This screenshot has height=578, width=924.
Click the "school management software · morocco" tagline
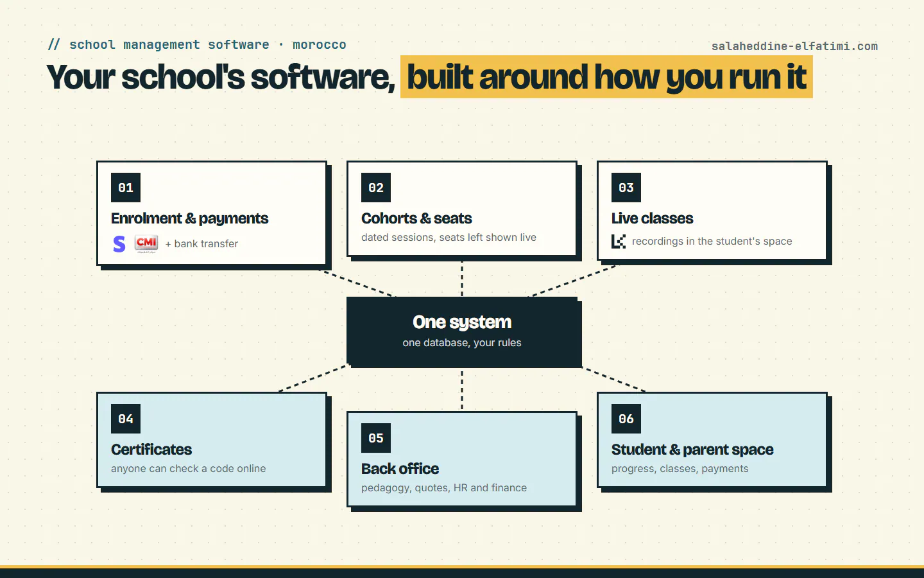click(x=208, y=44)
